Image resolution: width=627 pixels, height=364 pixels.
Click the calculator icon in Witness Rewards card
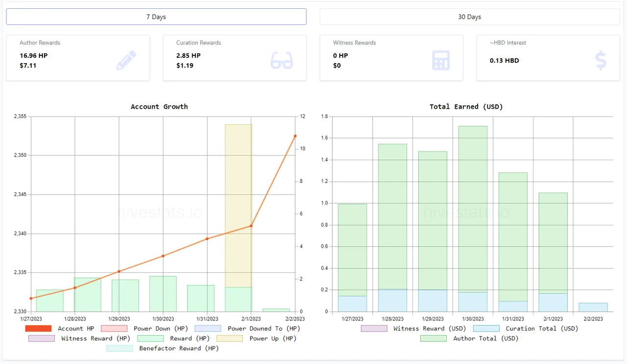[441, 60]
